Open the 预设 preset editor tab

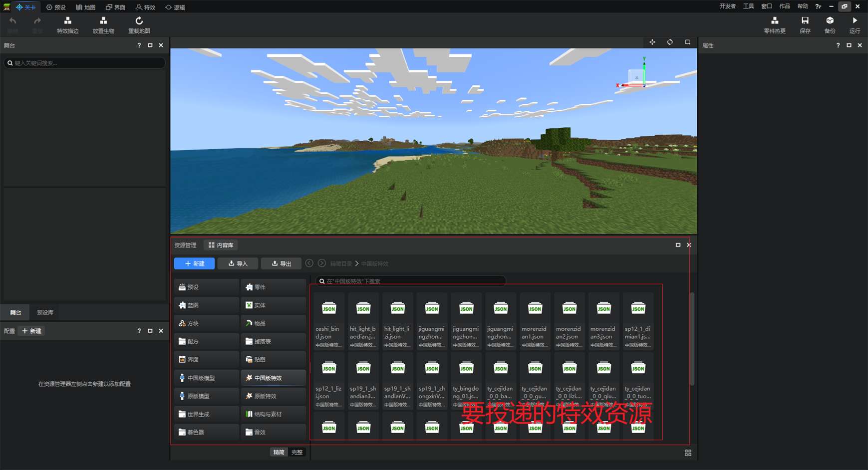tap(56, 7)
